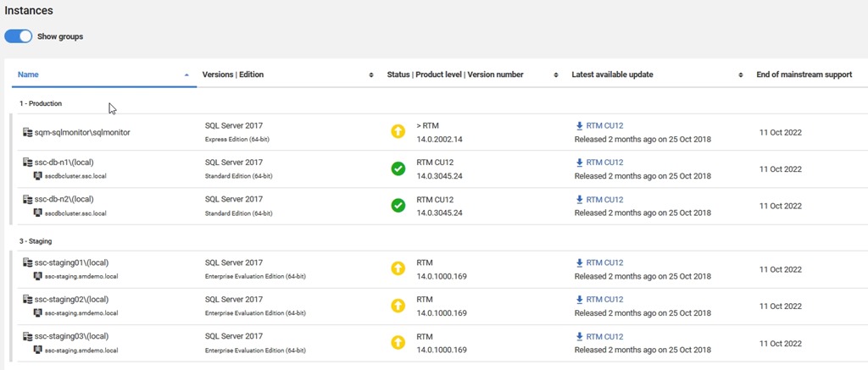The width and height of the screenshot is (868, 370).
Task: Toggle the Show groups switch
Action: click(18, 36)
